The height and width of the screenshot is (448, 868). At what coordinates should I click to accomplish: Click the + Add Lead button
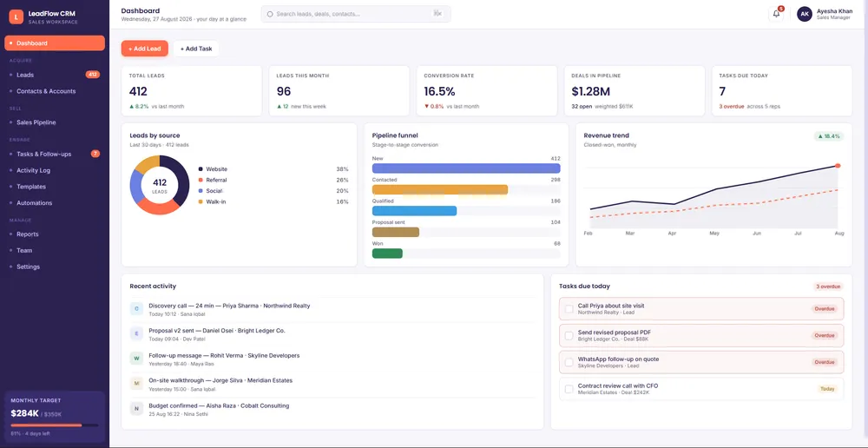point(144,49)
